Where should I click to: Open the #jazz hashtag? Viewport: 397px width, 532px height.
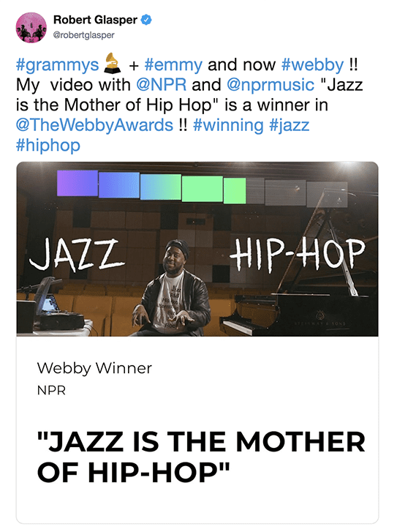click(290, 125)
